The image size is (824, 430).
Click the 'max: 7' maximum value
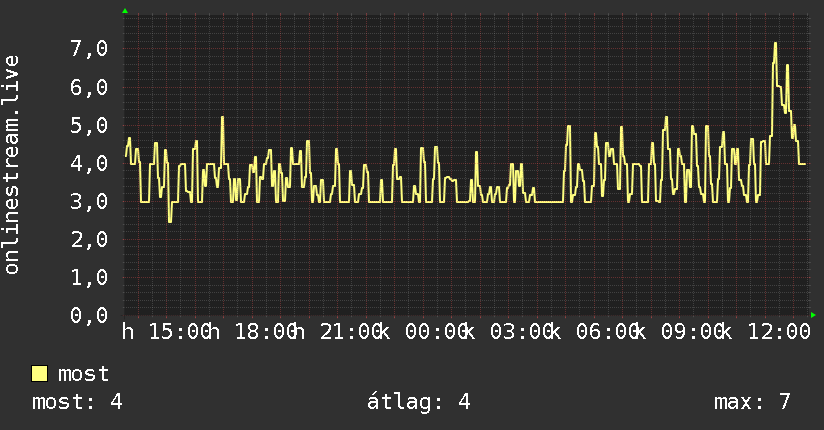(x=752, y=402)
